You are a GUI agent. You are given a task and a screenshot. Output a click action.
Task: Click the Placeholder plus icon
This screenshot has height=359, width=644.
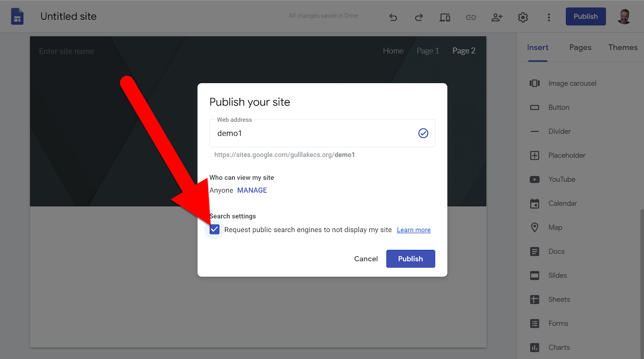535,156
